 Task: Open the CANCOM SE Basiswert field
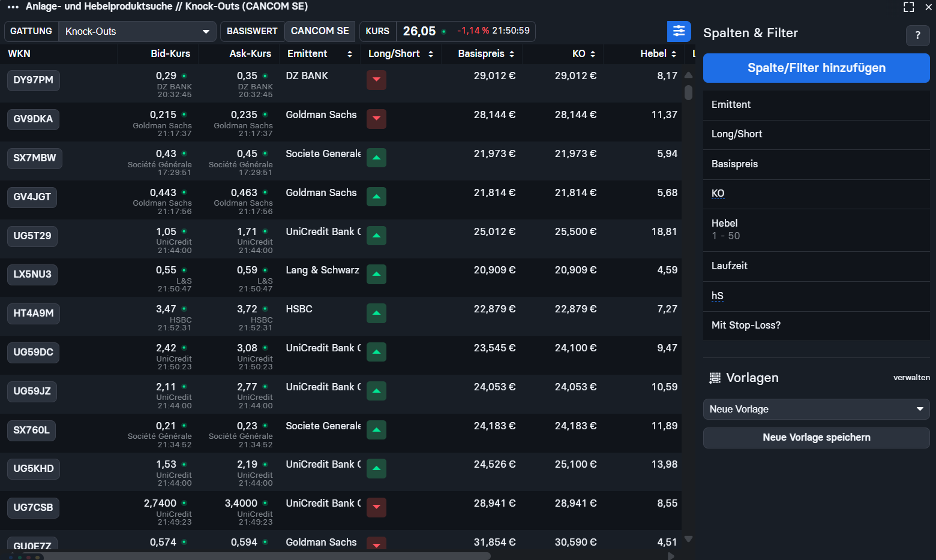pyautogui.click(x=320, y=31)
